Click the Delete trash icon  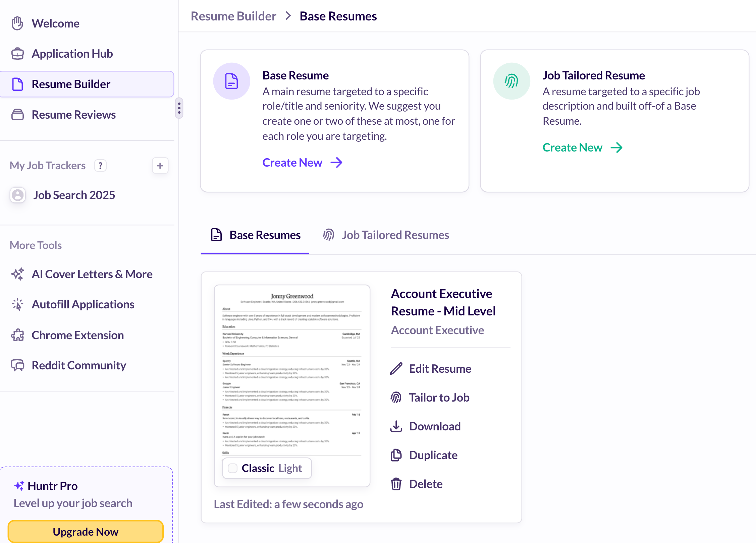coord(396,484)
